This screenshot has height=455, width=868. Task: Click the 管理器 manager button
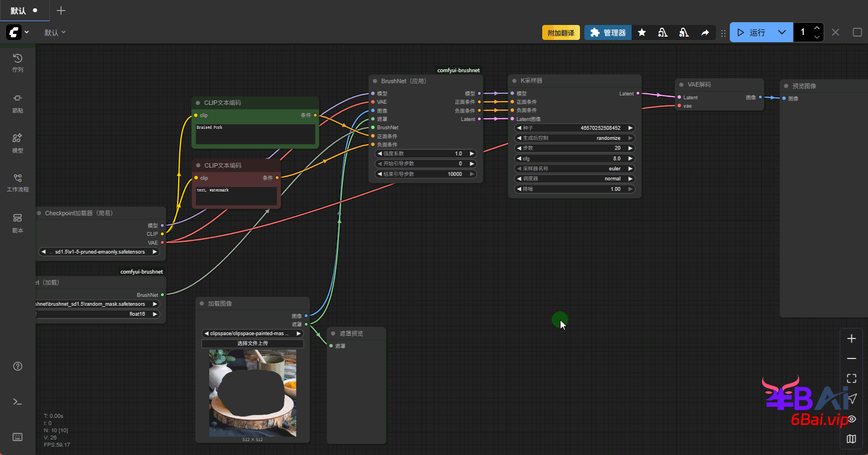point(608,33)
